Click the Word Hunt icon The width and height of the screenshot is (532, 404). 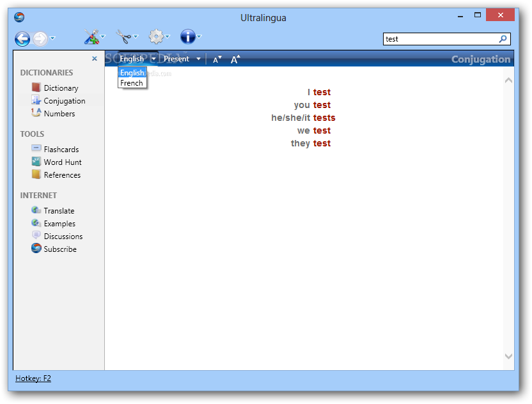click(x=36, y=162)
